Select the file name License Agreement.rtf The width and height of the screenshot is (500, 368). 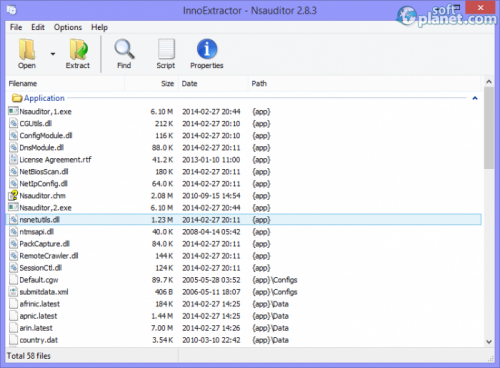[x=55, y=160]
